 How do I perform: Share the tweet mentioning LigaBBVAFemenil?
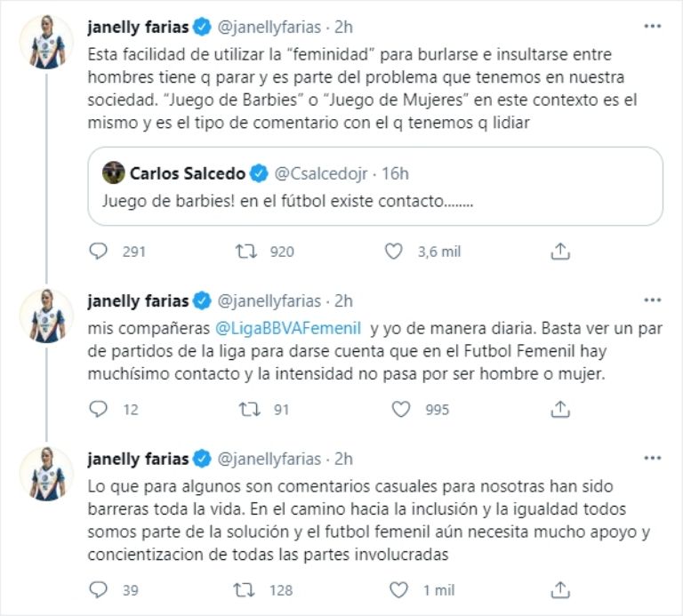pyautogui.click(x=559, y=410)
